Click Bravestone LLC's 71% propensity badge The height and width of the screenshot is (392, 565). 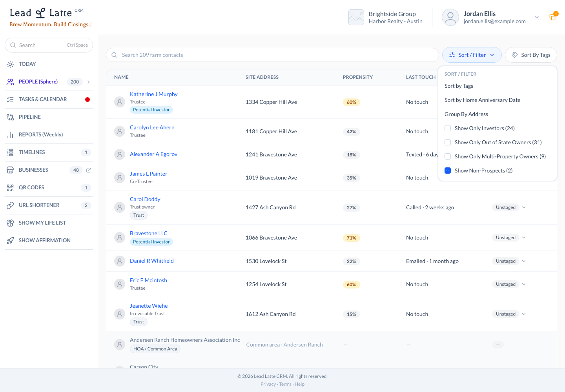point(351,238)
